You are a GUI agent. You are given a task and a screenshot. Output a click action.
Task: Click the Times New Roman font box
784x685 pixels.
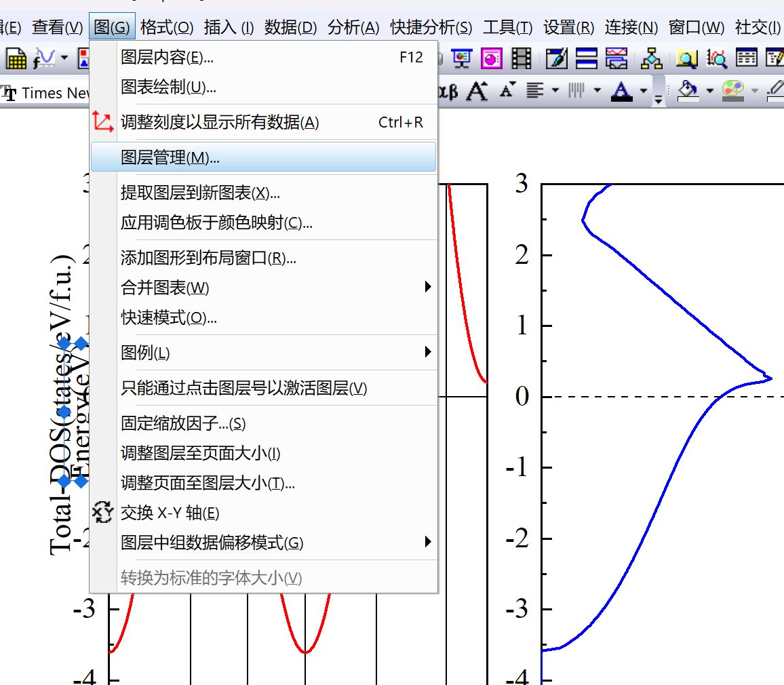(54, 93)
